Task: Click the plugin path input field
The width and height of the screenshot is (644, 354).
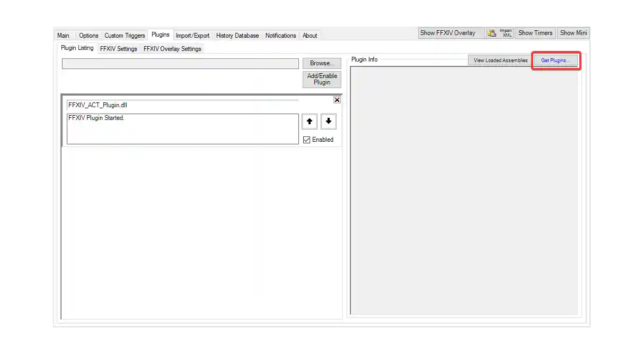Action: pos(180,63)
